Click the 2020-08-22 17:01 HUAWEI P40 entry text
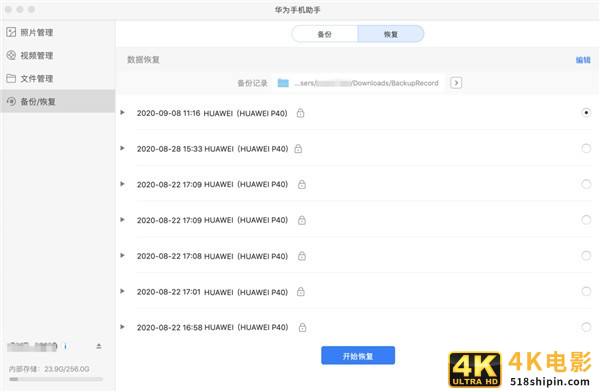This screenshot has width=600, height=392. point(212,292)
